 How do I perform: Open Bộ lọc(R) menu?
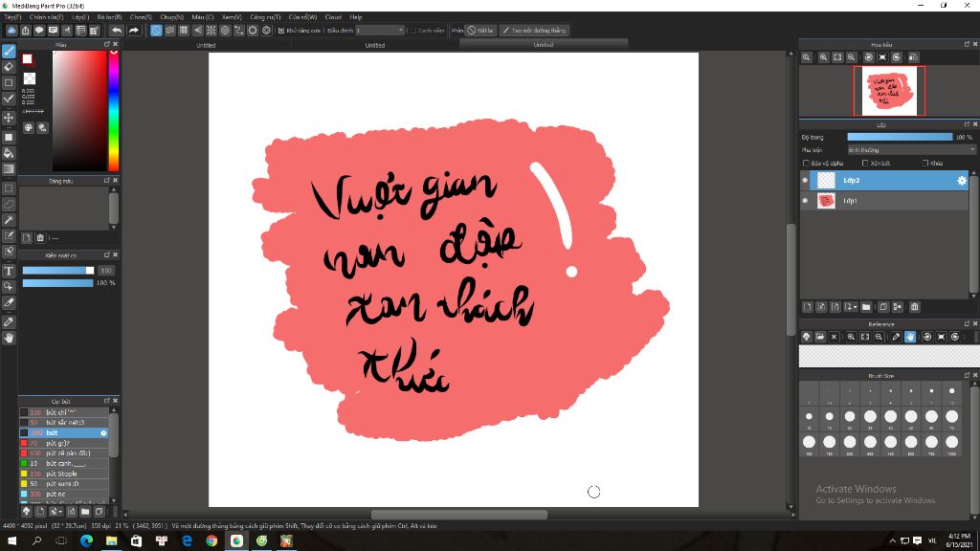tap(109, 17)
